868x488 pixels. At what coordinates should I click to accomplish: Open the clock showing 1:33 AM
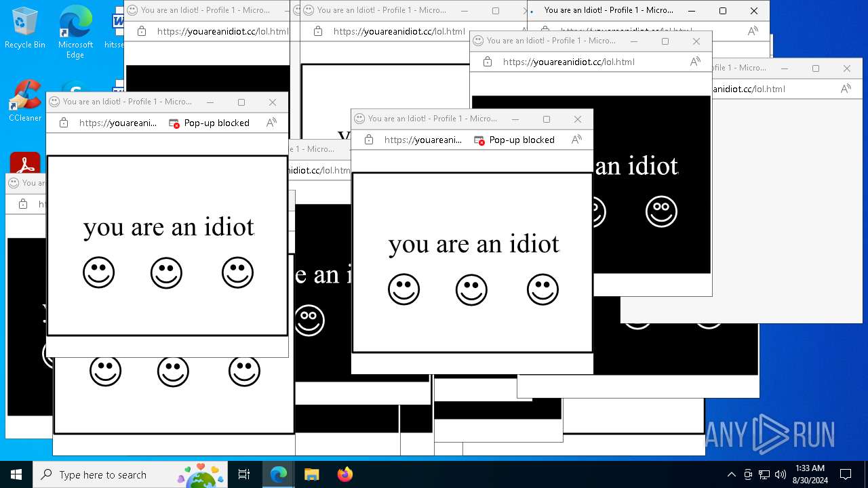[810, 474]
